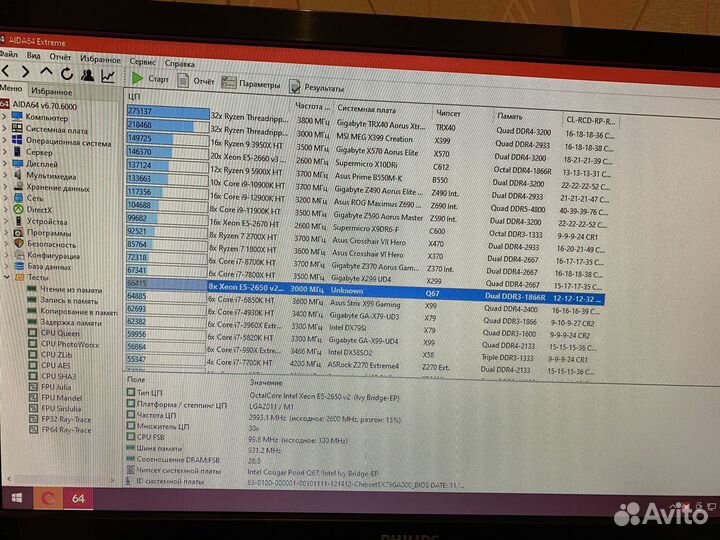The height and width of the screenshot is (540, 720).
Task: Select the DirectX Xbox-style icon
Action: [18, 209]
